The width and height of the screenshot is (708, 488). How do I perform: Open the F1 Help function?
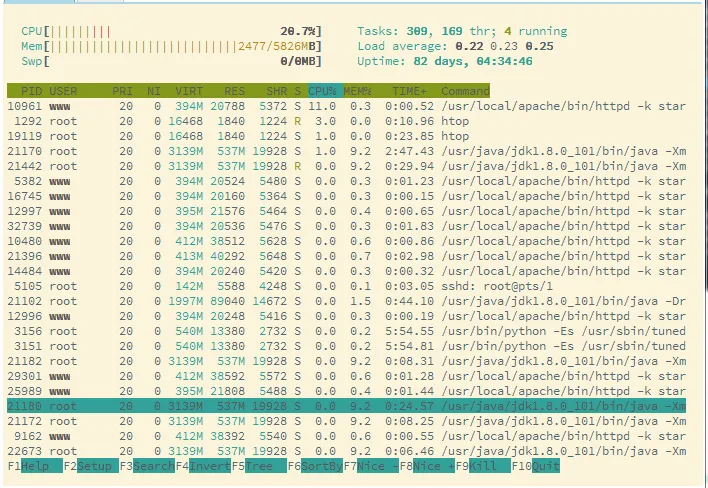(35, 466)
